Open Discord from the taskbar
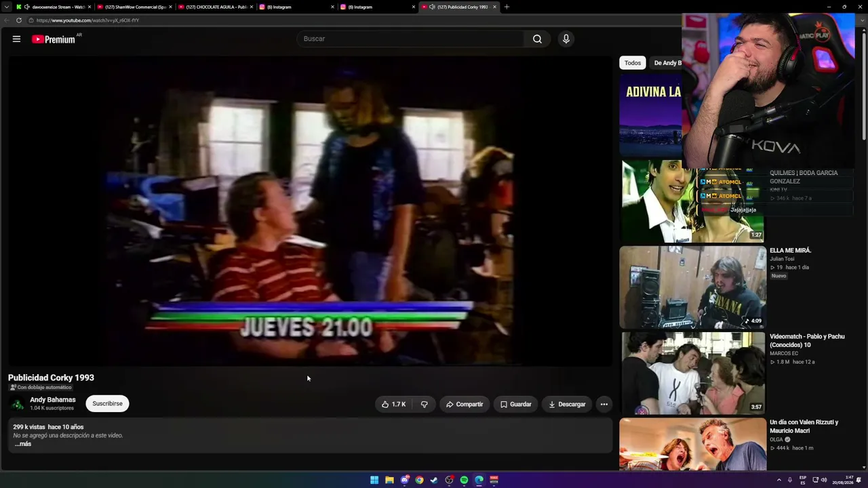The image size is (868, 488). (404, 480)
